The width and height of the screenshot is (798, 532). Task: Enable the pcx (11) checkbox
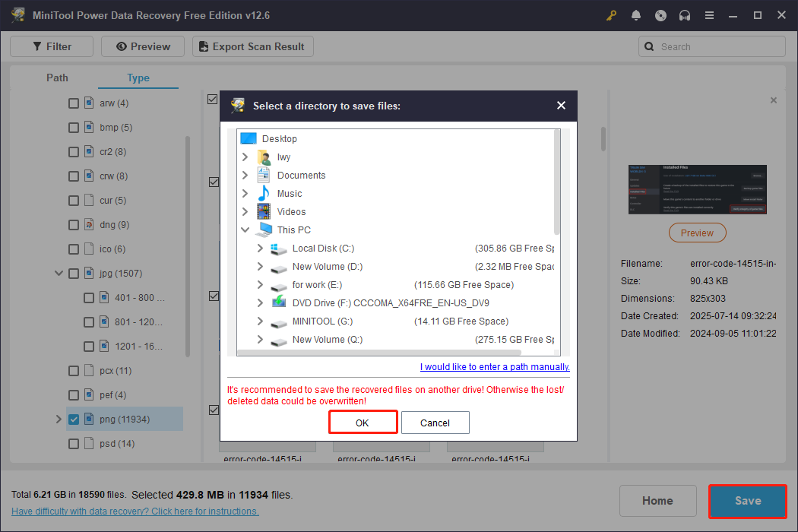(x=73, y=370)
